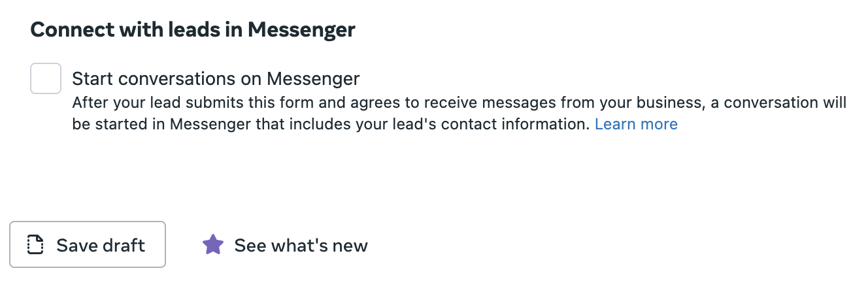Click the "Save draft" text label

click(101, 246)
